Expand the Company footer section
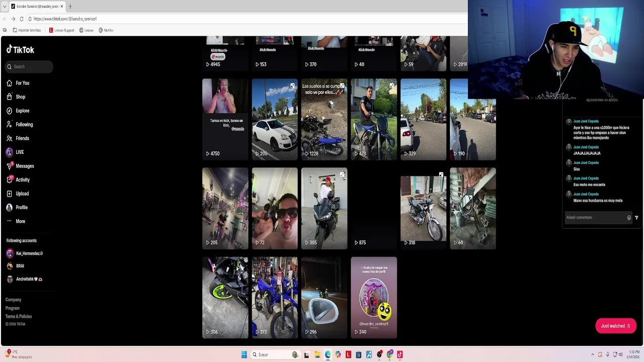 13,300
